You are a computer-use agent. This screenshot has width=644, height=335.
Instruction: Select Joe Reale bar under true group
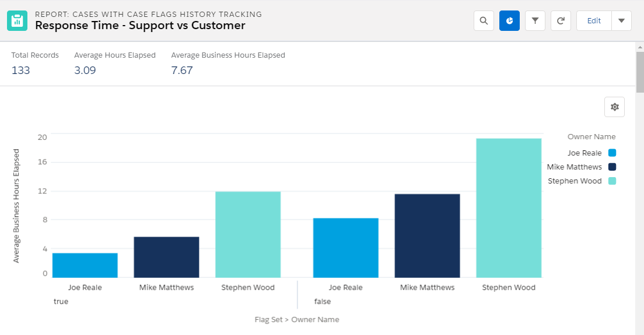(x=85, y=265)
